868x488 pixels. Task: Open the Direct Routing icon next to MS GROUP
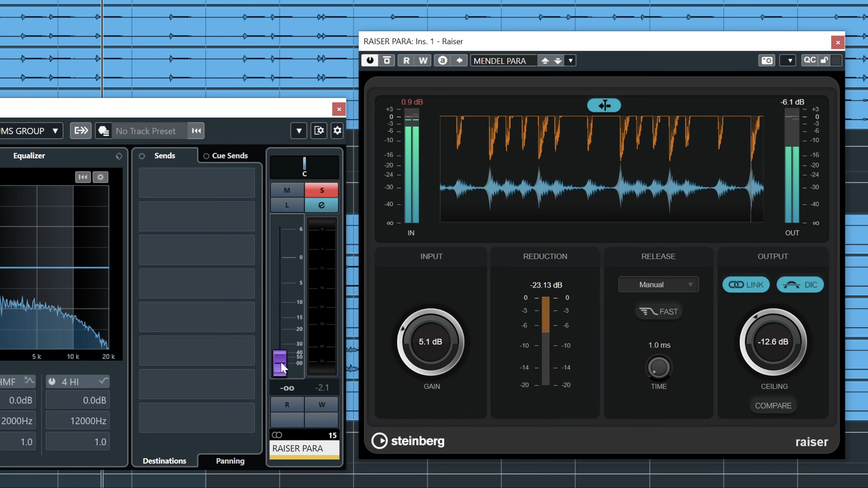pos(81,131)
